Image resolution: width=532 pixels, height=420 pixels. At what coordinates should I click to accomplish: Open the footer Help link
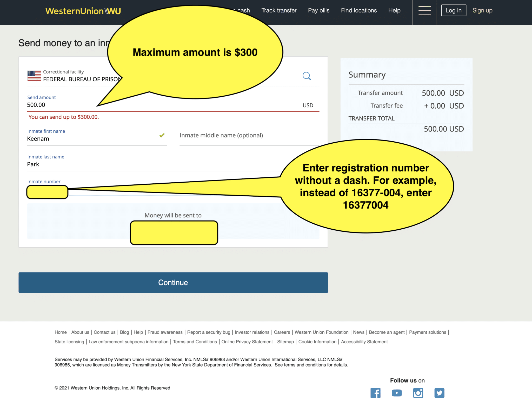click(138, 332)
